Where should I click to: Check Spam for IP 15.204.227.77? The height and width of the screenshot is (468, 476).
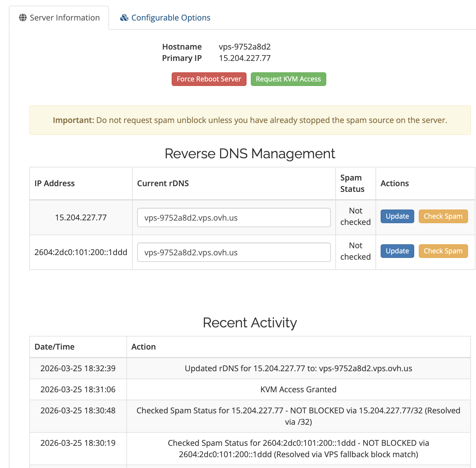[443, 216]
